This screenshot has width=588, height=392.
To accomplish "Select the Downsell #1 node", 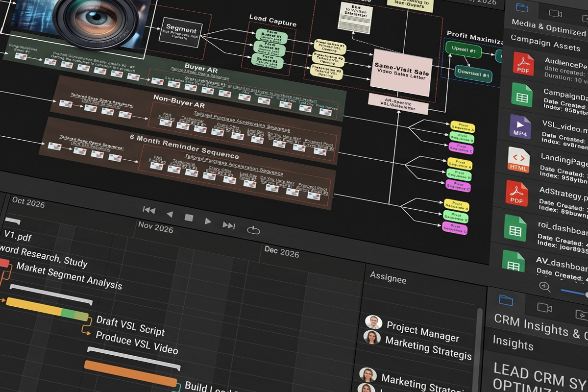I will (x=473, y=74).
